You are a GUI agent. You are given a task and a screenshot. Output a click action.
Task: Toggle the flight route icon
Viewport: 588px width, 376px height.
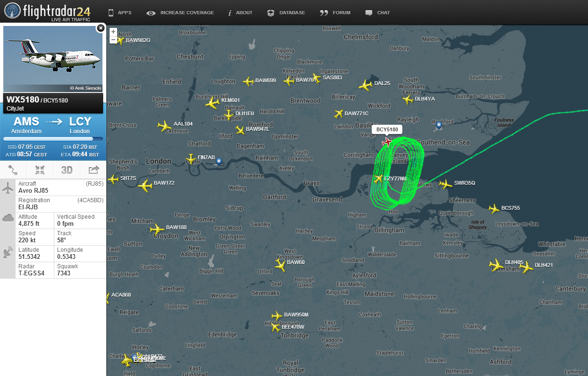(x=13, y=170)
